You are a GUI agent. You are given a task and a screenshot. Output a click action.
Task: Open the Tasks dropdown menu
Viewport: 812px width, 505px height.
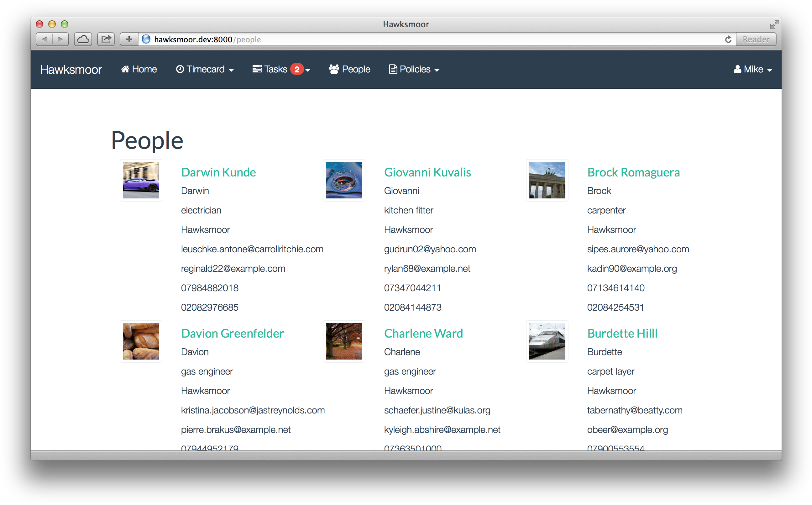coord(281,69)
